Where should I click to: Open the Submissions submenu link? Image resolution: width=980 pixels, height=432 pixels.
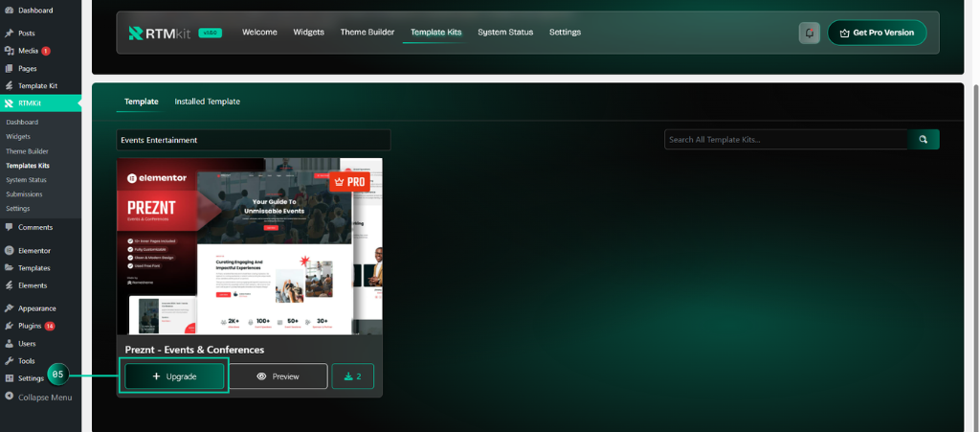(24, 193)
